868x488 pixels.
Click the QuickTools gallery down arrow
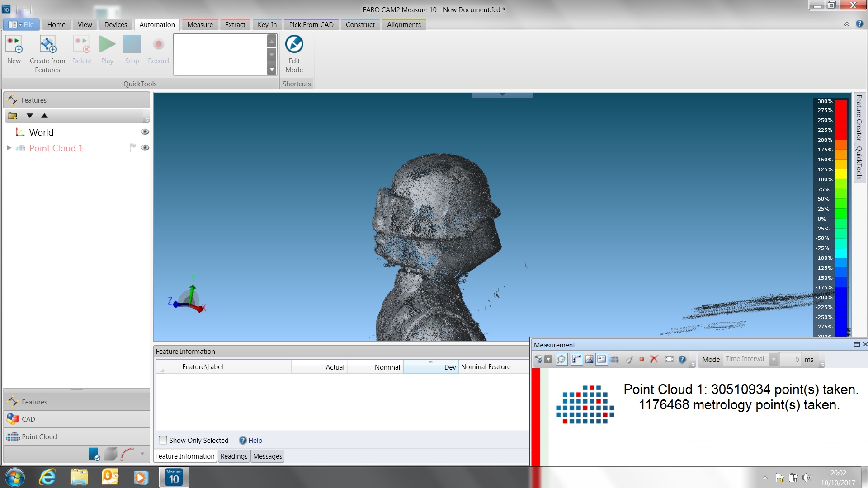coord(272,55)
